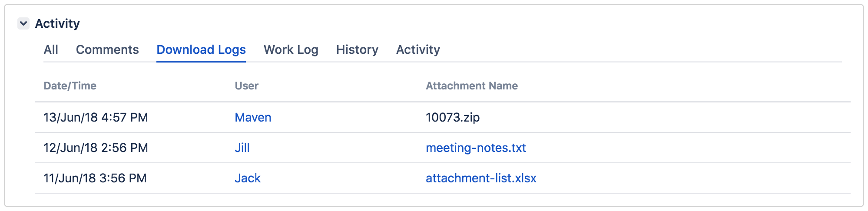Click the 10073.zip attachment name
This screenshot has height=211, width=868.
click(453, 118)
